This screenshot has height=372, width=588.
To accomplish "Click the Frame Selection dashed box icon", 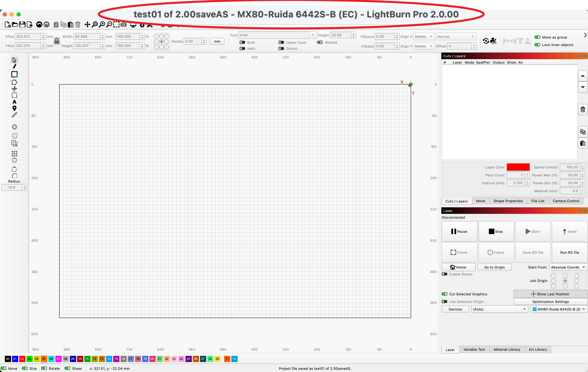I will pyautogui.click(x=117, y=24).
